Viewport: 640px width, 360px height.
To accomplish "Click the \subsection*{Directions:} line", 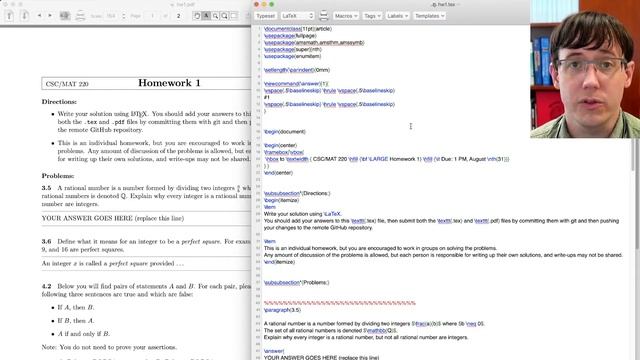I will pyautogui.click(x=297, y=193).
